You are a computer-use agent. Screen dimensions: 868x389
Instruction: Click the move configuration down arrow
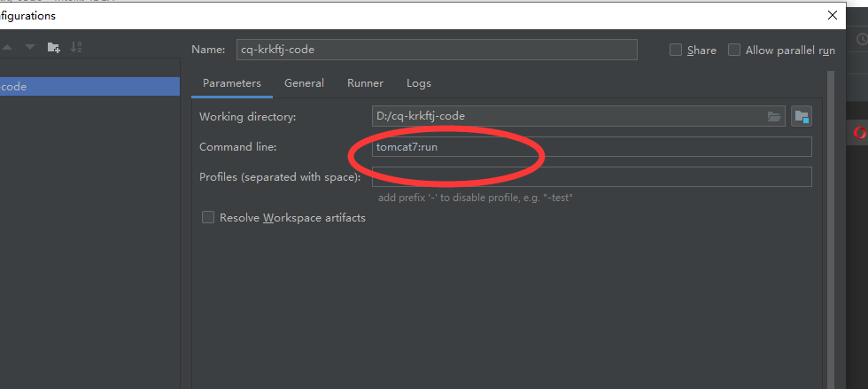(x=30, y=48)
